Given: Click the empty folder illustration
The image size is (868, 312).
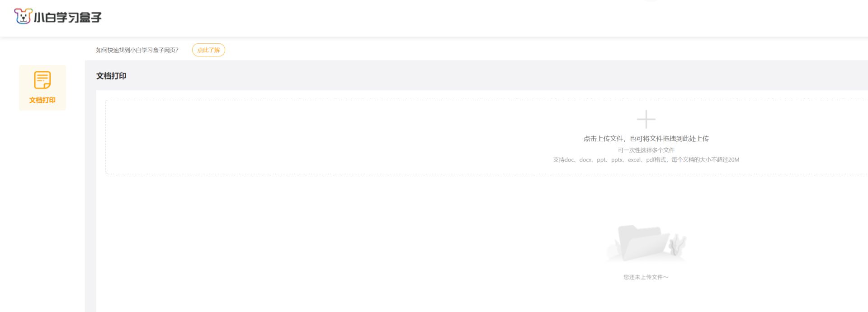Looking at the screenshot, I should click(x=642, y=243).
